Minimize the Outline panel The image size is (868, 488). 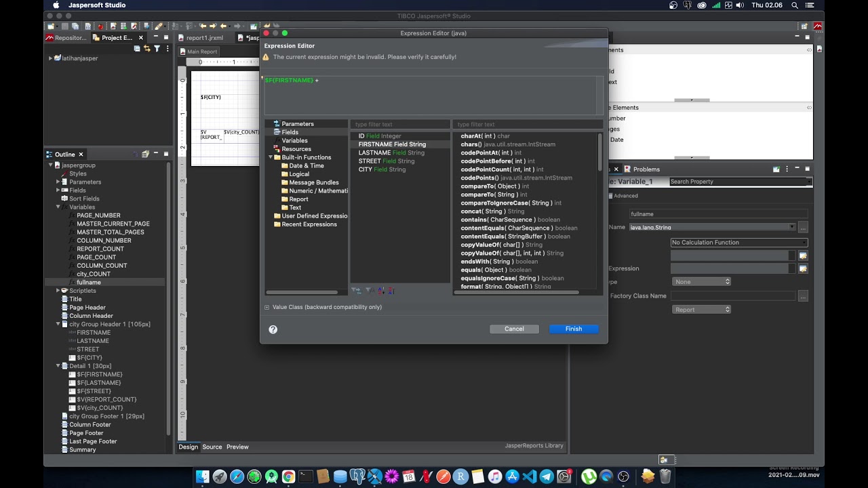tap(156, 154)
